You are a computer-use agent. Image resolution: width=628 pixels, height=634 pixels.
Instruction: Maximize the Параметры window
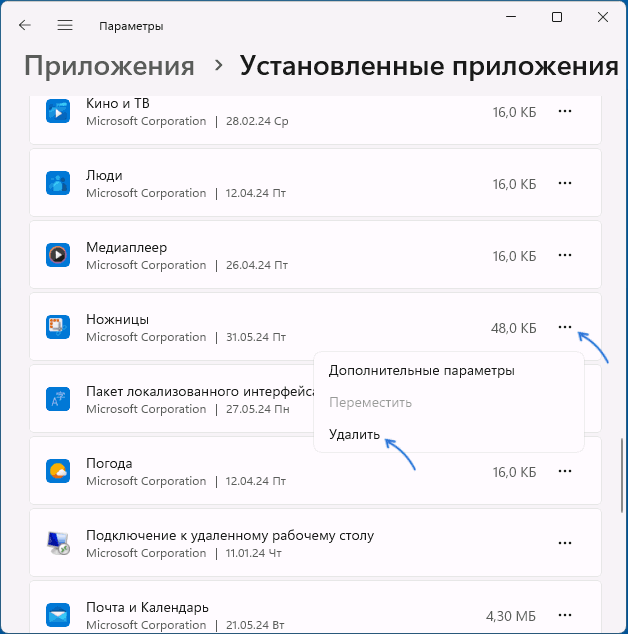click(557, 17)
